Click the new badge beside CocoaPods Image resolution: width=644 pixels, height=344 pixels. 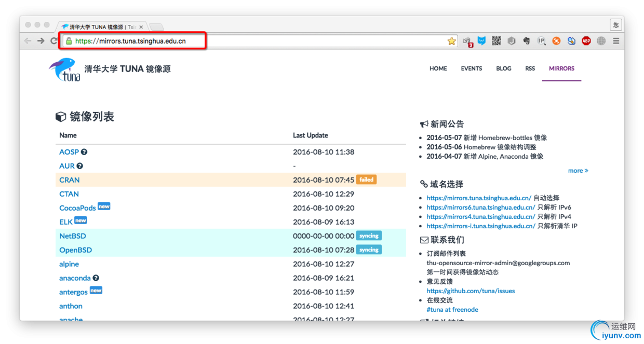click(104, 206)
